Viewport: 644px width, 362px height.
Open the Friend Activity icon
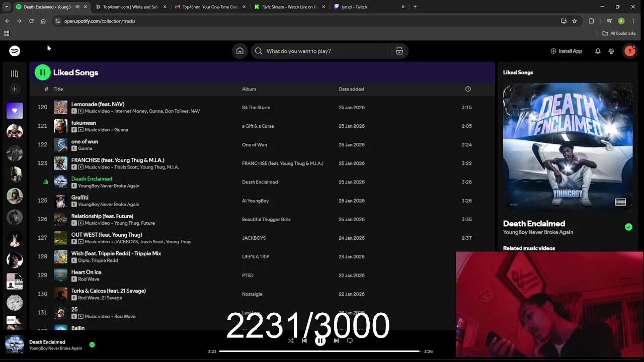pos(611,51)
